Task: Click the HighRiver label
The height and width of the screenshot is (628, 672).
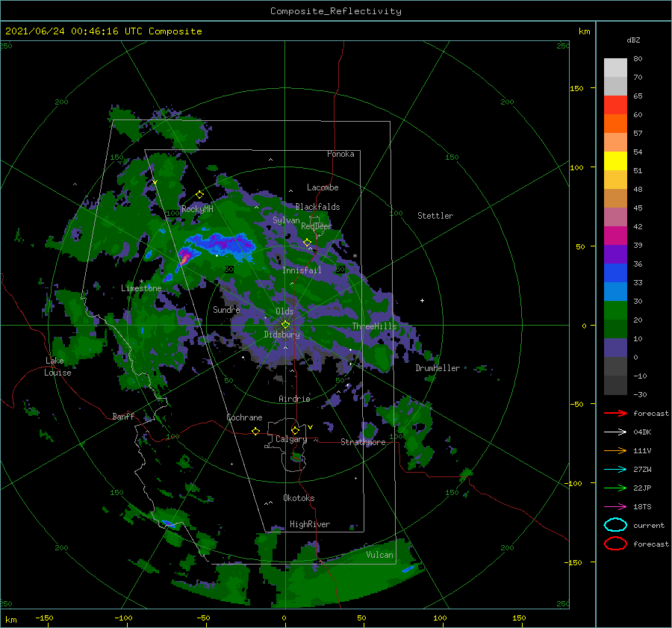Action: [310, 524]
